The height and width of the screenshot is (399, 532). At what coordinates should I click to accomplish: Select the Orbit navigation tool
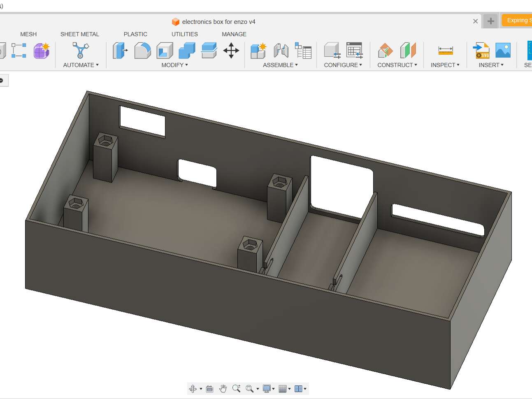point(193,389)
